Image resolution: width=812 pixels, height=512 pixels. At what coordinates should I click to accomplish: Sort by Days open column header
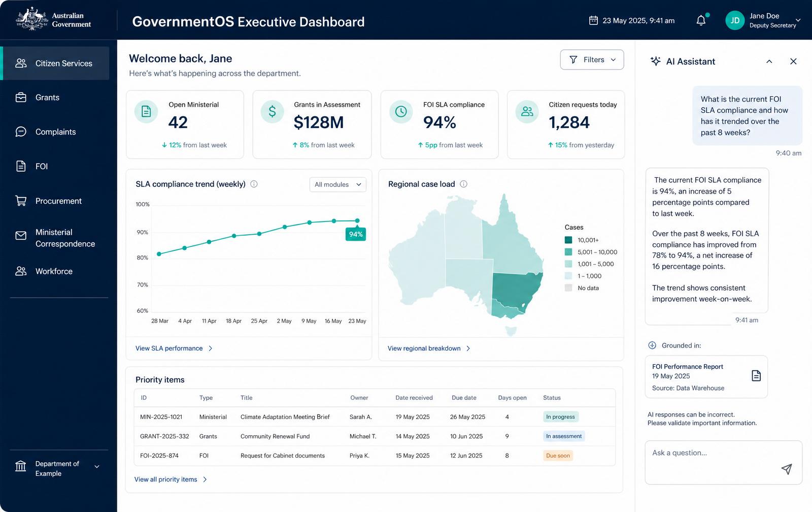pos(512,398)
